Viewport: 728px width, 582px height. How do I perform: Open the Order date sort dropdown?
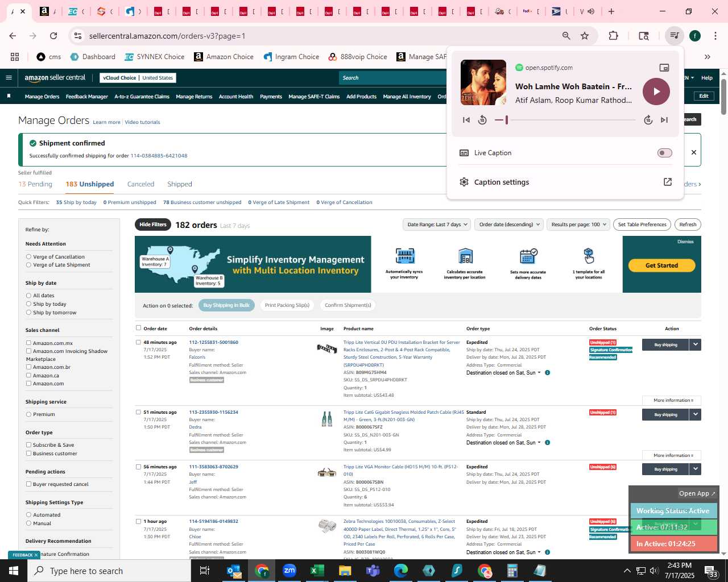pyautogui.click(x=509, y=225)
